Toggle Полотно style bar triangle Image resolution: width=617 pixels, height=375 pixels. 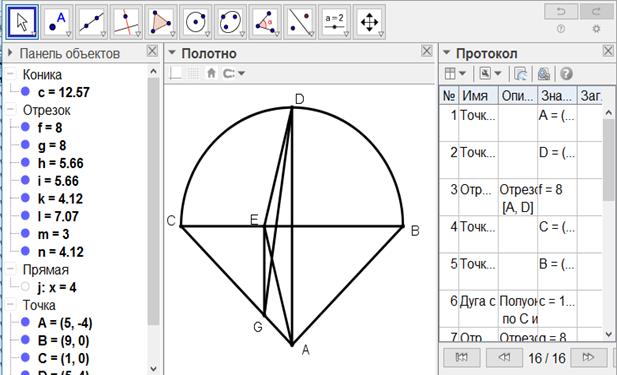click(172, 53)
